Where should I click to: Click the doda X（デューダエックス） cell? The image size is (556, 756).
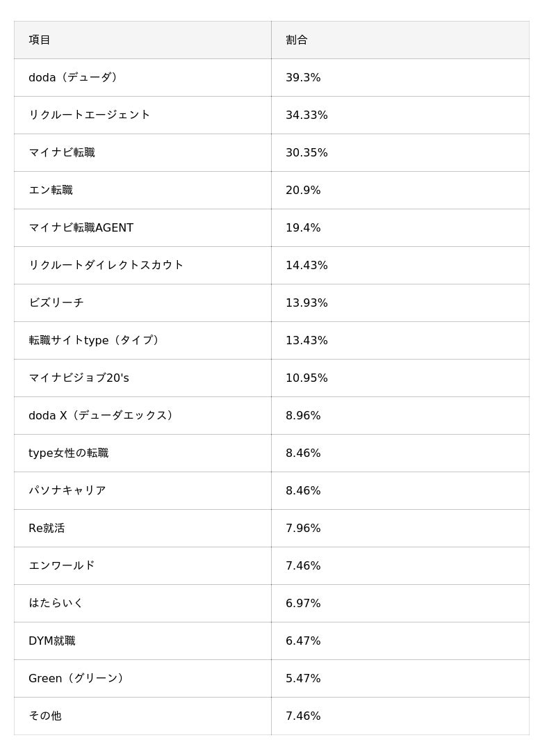point(103,416)
